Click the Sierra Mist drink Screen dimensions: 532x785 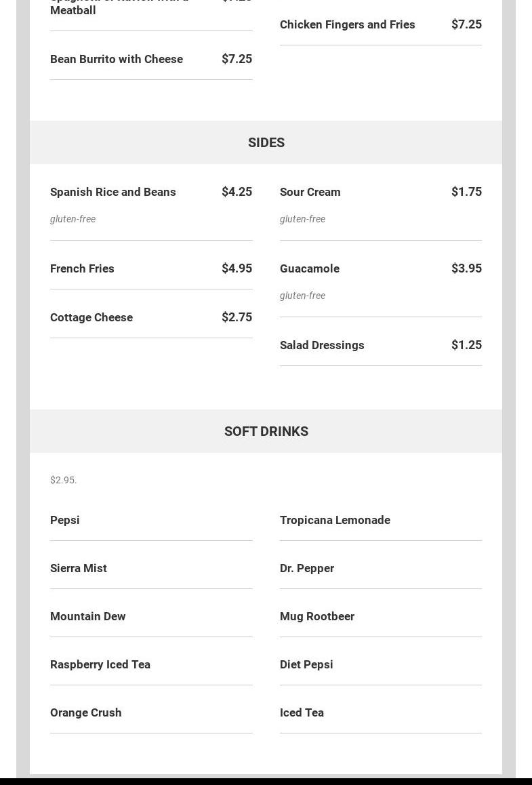(x=79, y=568)
